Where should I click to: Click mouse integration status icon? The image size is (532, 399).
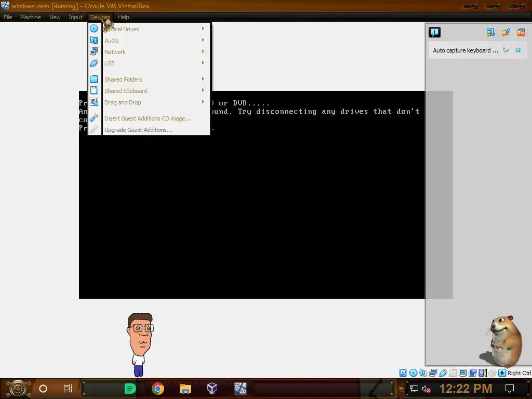point(492,373)
